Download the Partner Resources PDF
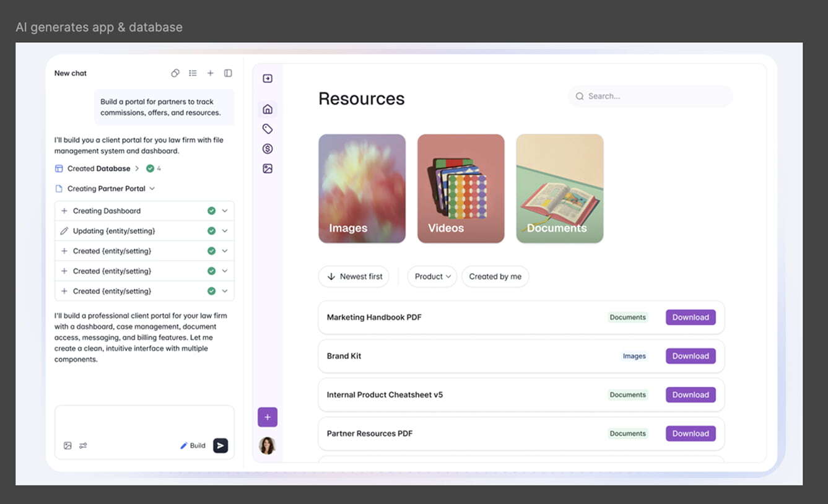Image resolution: width=828 pixels, height=504 pixels. (691, 433)
